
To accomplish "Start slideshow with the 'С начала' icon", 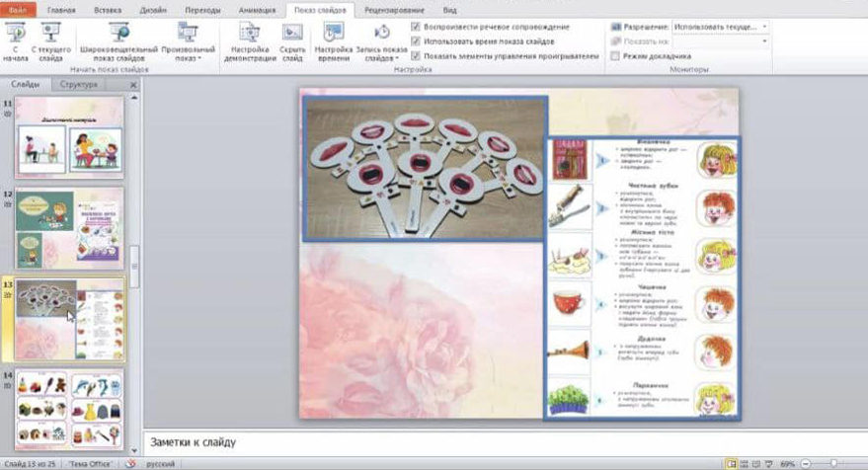I will click(16, 38).
